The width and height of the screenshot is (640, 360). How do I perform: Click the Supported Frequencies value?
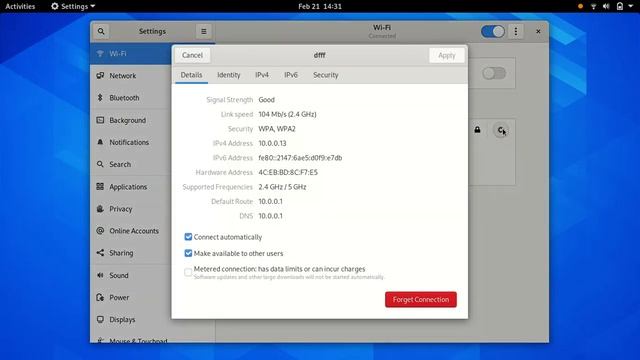[x=282, y=187]
